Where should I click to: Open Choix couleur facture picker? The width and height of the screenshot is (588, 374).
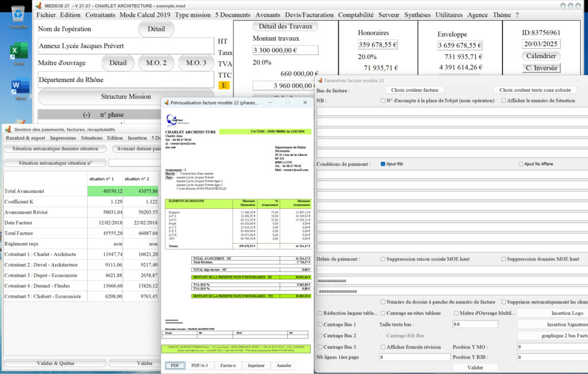pos(415,90)
